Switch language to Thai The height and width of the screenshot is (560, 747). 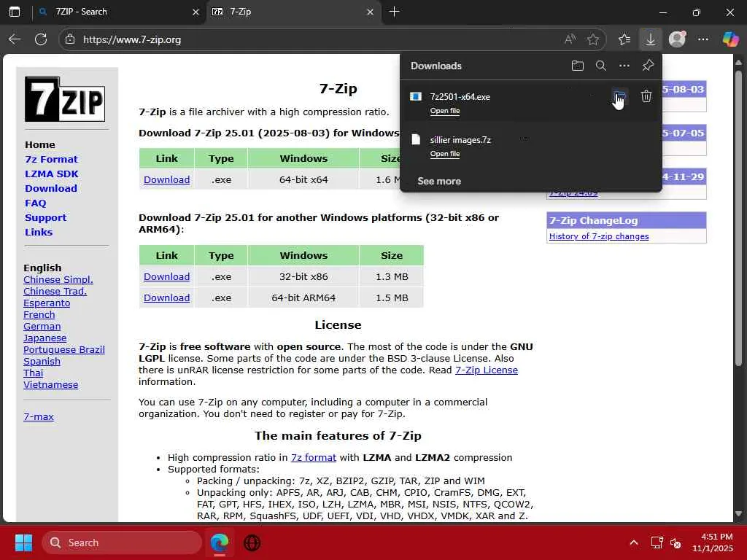click(x=34, y=373)
